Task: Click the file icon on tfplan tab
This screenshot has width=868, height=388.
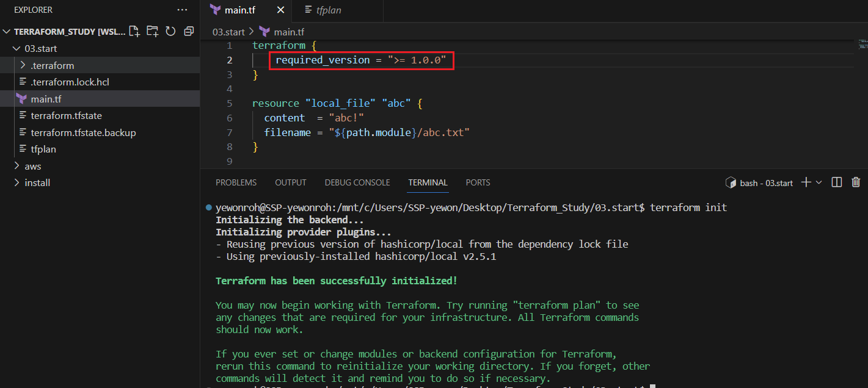Action: pos(308,10)
